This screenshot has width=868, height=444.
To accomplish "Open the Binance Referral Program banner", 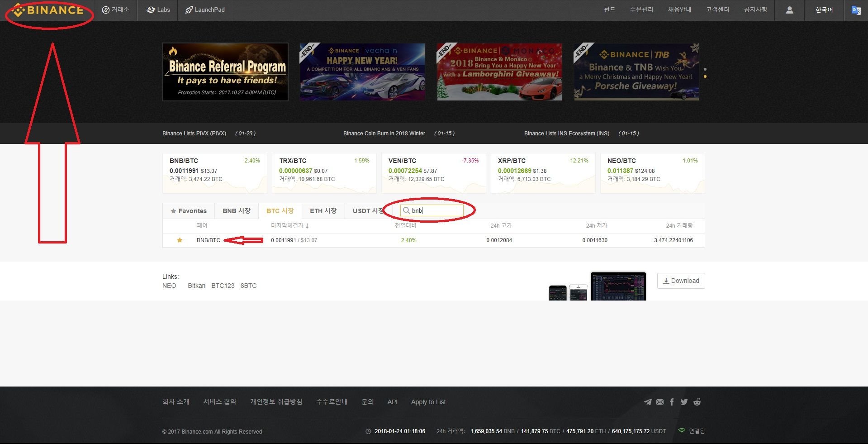I will tap(225, 72).
